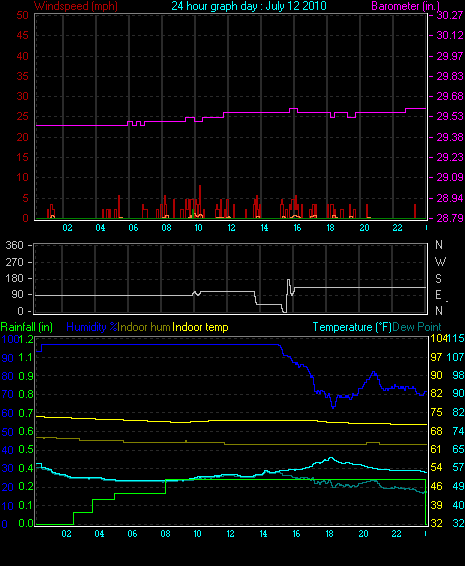This screenshot has width=465, height=566.
Task: Click the 06 hour marker under windspeed graph
Action: point(133,228)
